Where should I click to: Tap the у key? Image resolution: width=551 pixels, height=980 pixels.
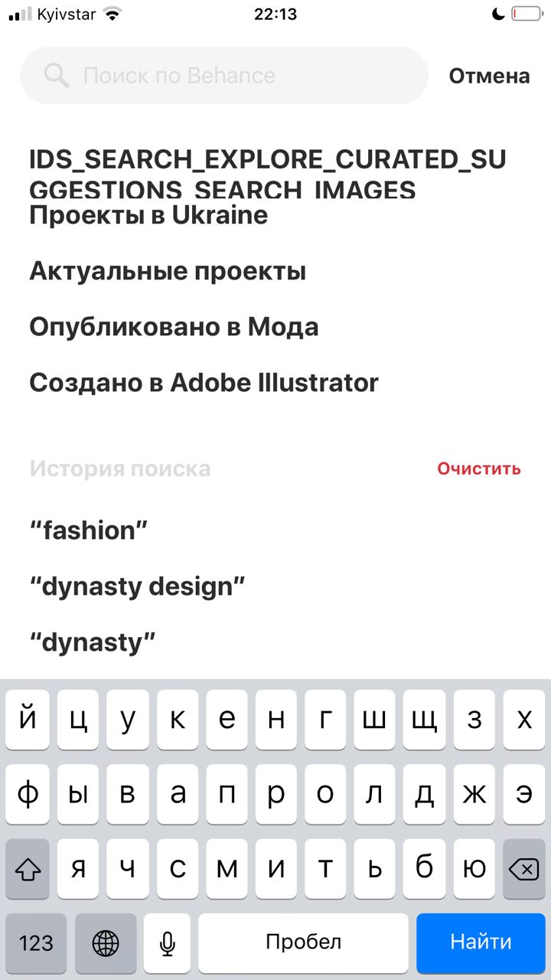click(x=128, y=720)
